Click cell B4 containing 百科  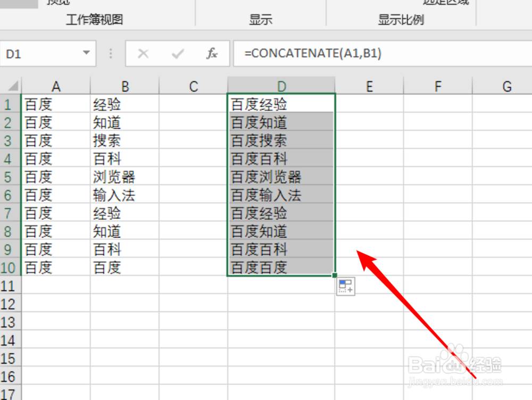click(x=125, y=159)
